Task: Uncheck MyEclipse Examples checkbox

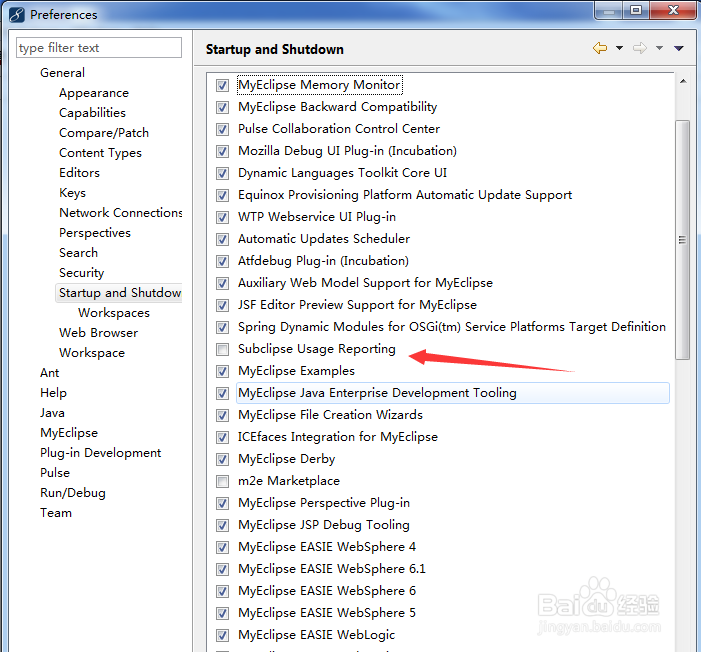Action: coord(222,371)
